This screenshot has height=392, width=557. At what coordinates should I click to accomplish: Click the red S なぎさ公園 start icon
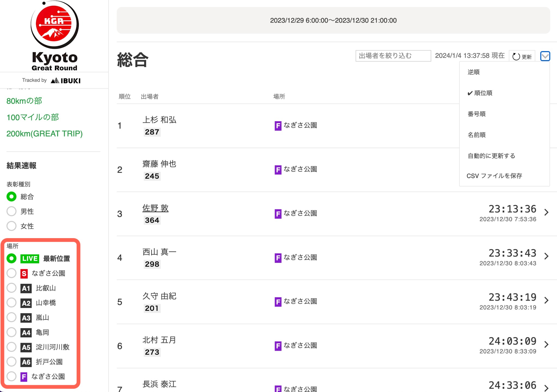pyautogui.click(x=24, y=273)
